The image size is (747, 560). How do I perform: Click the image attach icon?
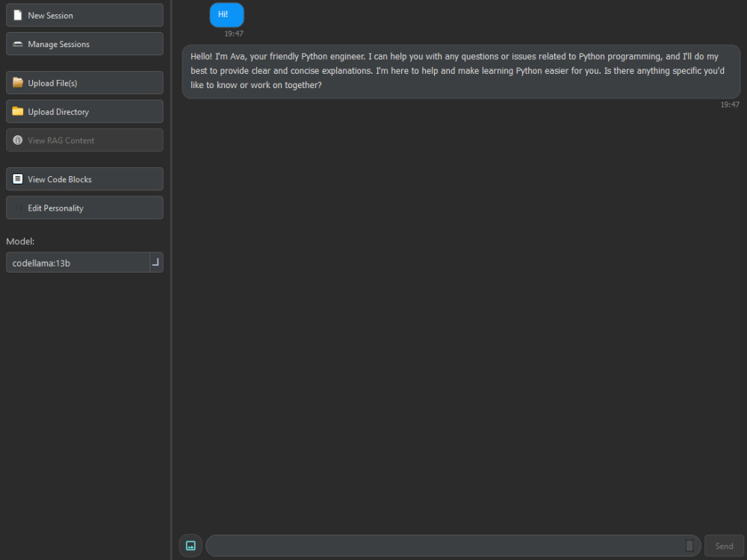[x=190, y=546]
